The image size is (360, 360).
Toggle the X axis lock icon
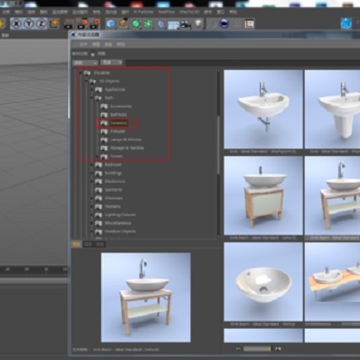click(16, 24)
